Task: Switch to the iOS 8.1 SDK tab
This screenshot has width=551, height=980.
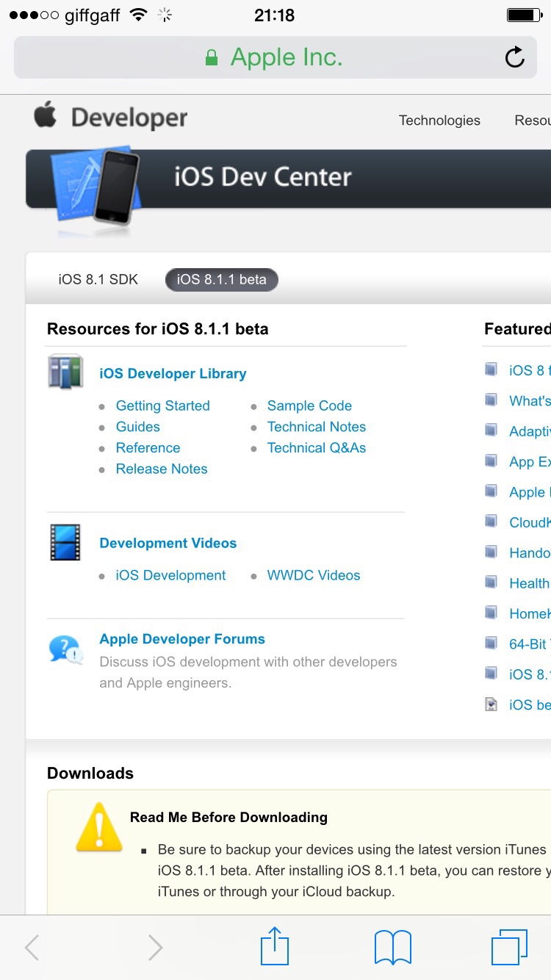Action: pos(98,280)
